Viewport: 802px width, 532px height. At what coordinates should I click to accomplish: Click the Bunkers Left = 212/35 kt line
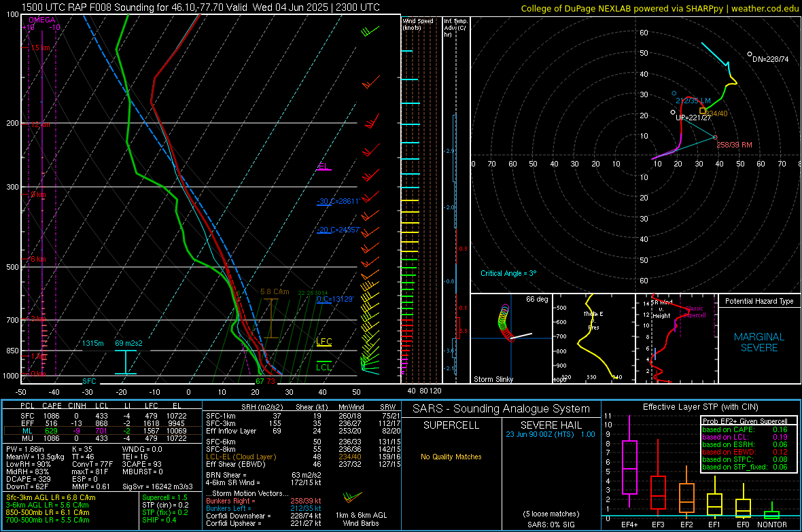click(263, 508)
